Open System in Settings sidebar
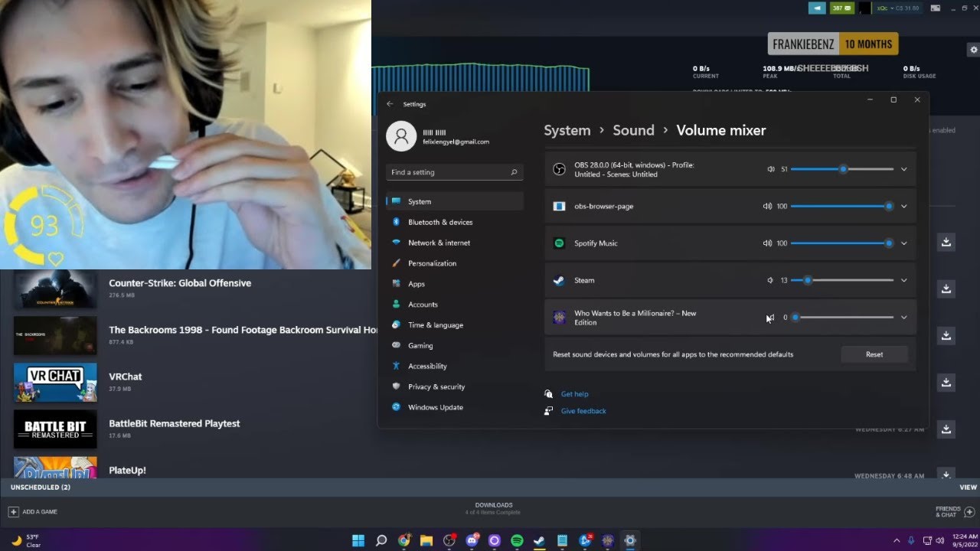 [455, 201]
